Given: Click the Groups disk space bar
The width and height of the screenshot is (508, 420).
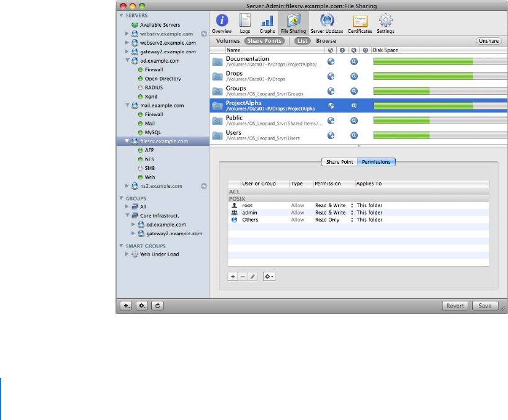Looking at the screenshot, I should (440, 91).
